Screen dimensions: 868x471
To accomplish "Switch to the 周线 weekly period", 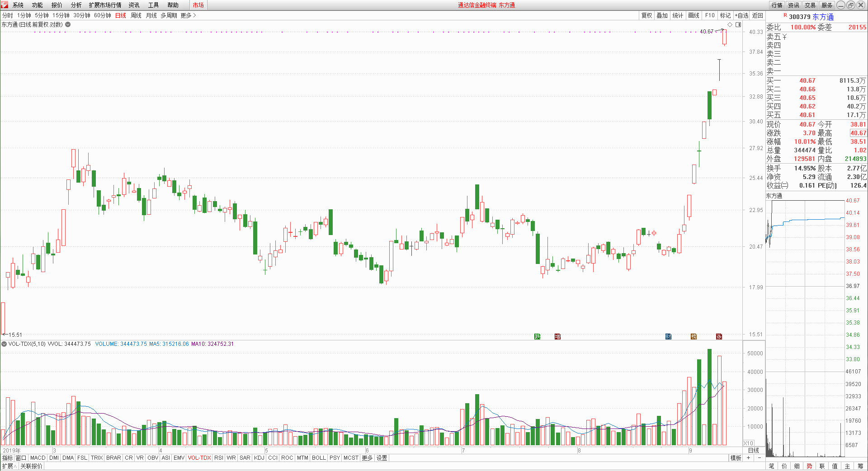I will tap(136, 15).
